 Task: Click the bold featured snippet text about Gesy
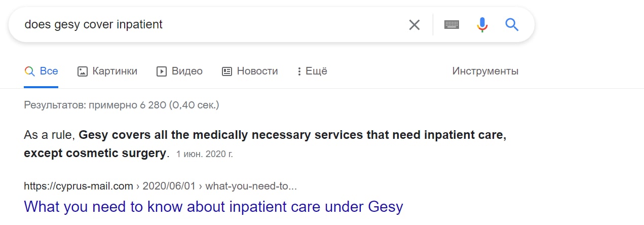[292, 136]
